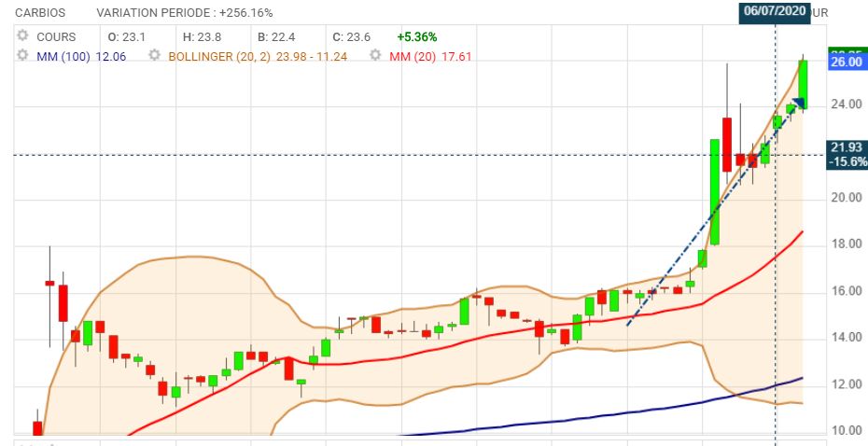This screenshot has width=868, height=446.
Task: Click the low price B: 22.4
Action: pos(276,37)
